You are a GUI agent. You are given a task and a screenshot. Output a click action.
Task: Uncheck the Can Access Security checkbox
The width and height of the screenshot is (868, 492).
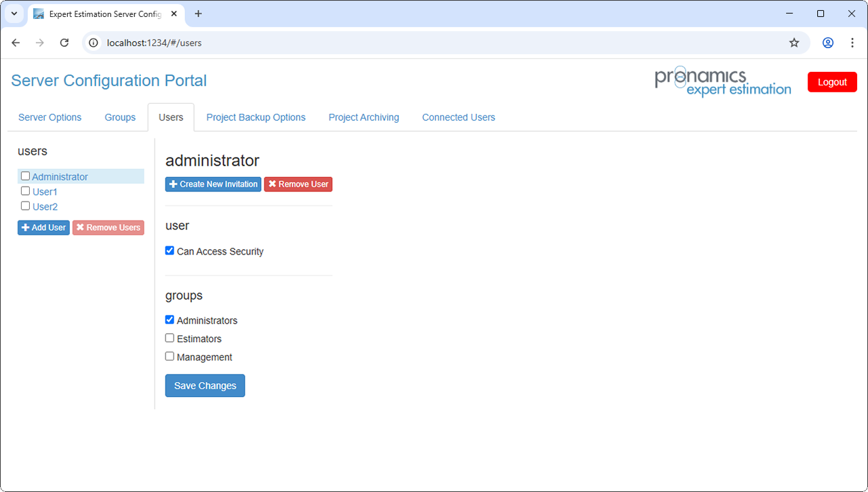(x=170, y=250)
